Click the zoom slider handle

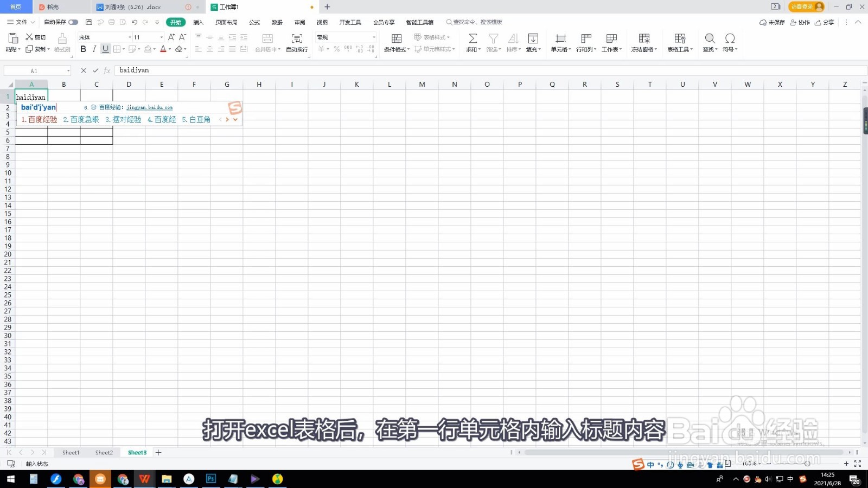click(807, 464)
